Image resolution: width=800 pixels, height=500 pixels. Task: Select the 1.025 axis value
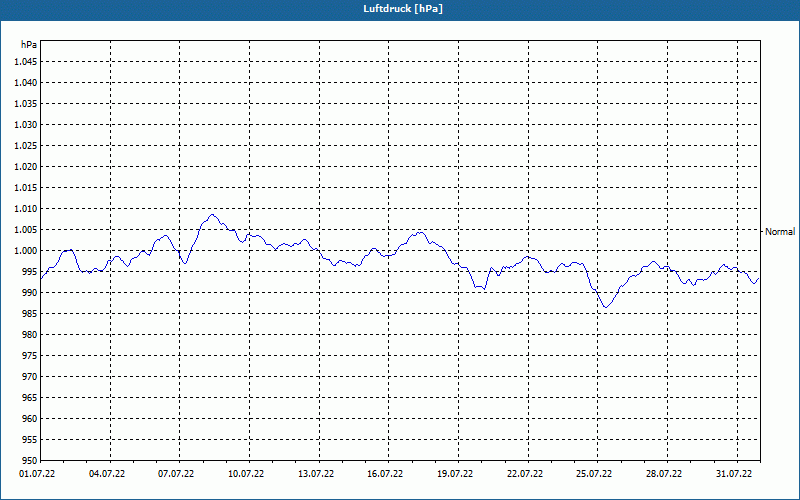tap(28, 145)
